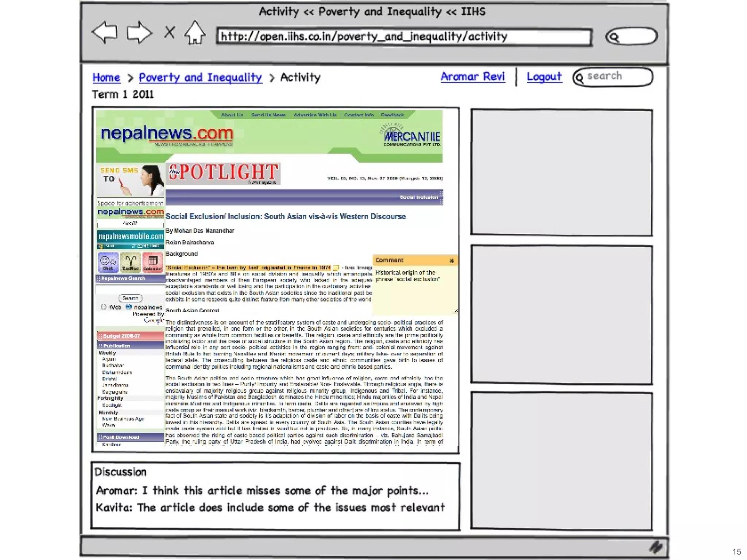Select the nepalnews search radio button
The height and width of the screenshot is (560, 747).
tap(128, 307)
